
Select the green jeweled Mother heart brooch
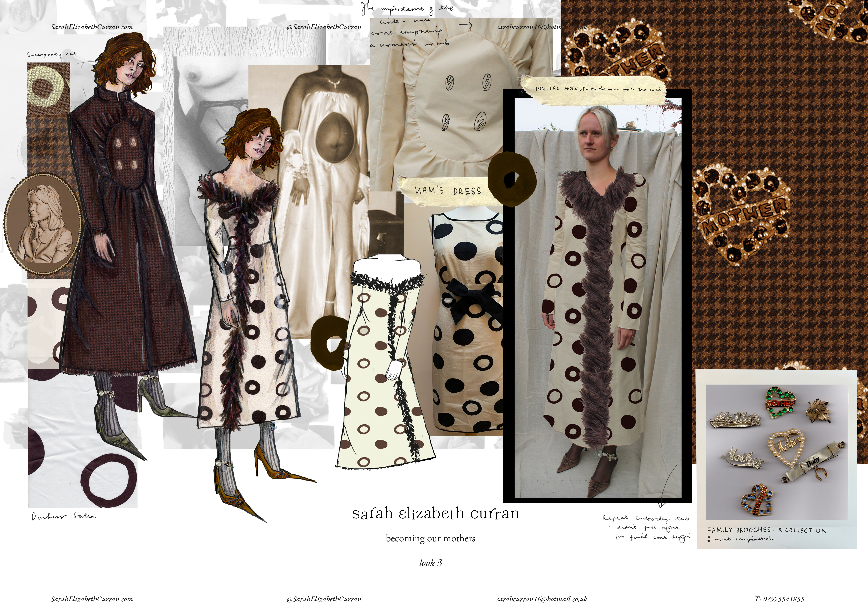tap(781, 402)
